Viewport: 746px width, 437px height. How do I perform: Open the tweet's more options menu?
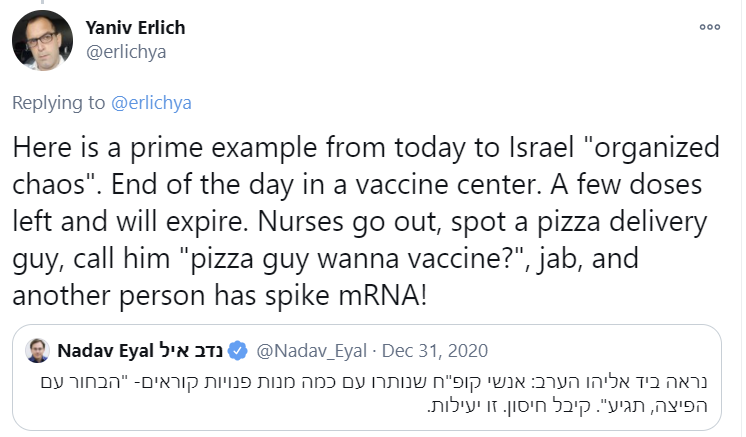click(709, 29)
